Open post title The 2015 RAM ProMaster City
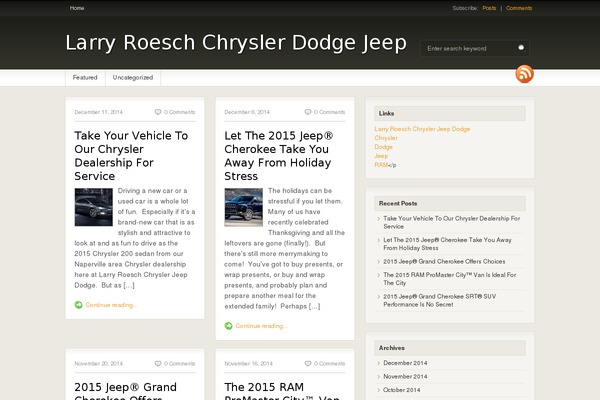Viewport: 600px width, 400px height. tap(282, 390)
